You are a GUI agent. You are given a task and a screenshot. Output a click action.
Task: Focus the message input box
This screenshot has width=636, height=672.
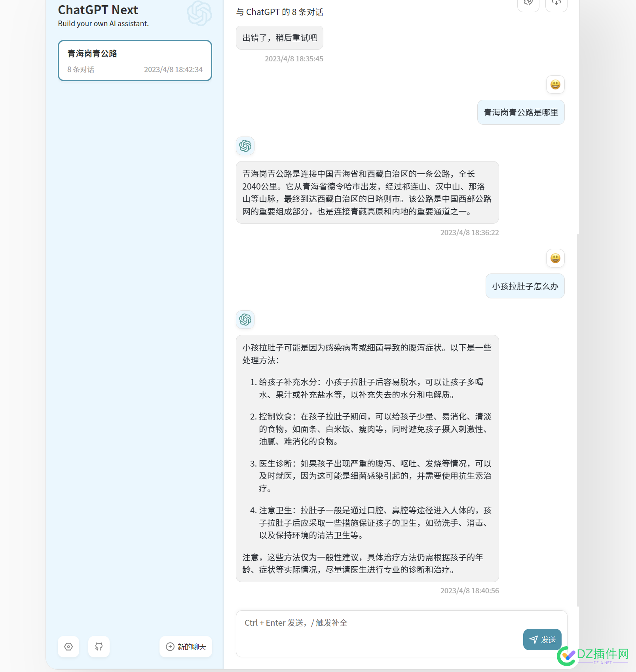(401, 634)
